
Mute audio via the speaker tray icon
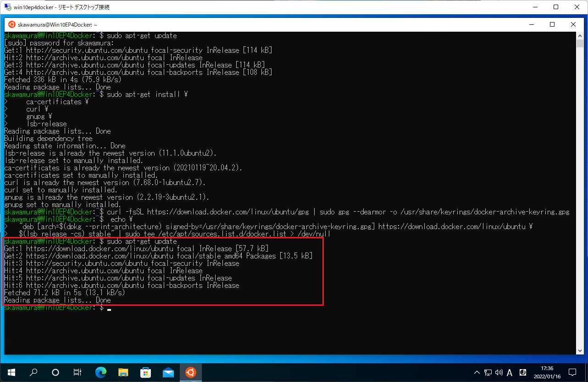[499, 372]
